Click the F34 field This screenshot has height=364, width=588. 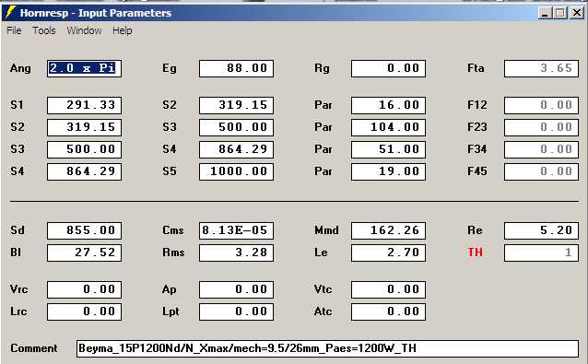pos(541,149)
